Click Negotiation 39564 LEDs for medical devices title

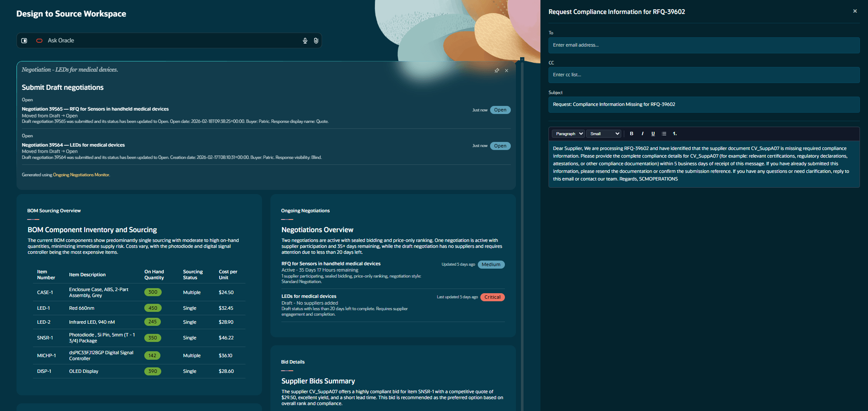point(73,145)
